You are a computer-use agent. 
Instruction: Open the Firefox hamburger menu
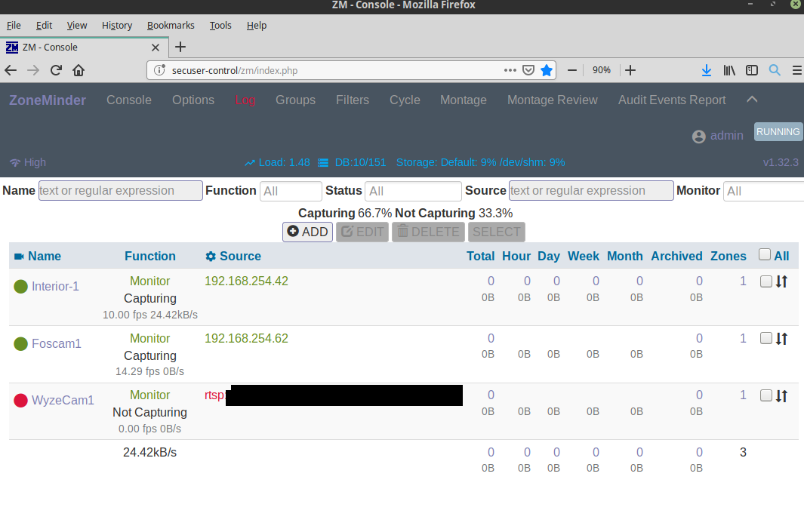click(x=796, y=70)
